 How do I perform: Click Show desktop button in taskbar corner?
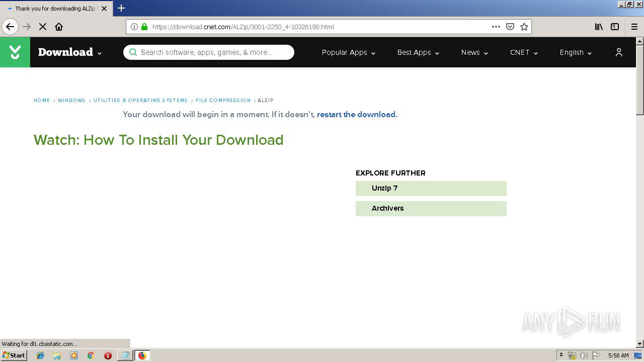pyautogui.click(x=638, y=355)
